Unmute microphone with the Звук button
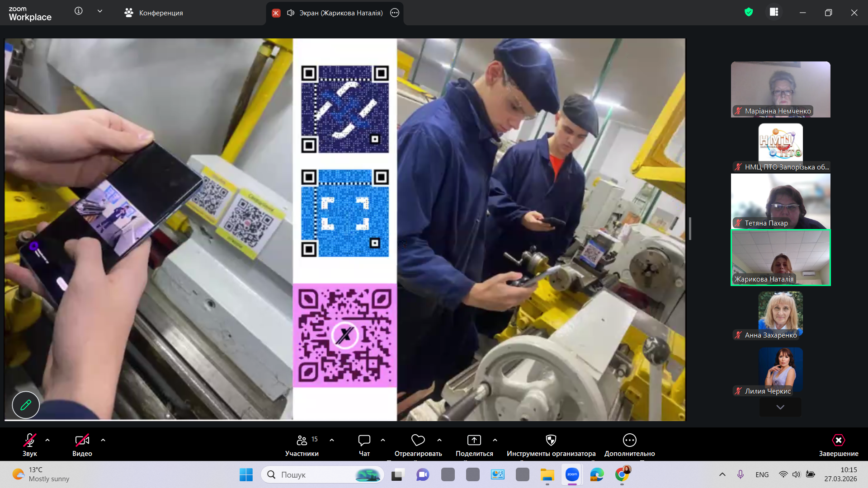 [x=30, y=441]
